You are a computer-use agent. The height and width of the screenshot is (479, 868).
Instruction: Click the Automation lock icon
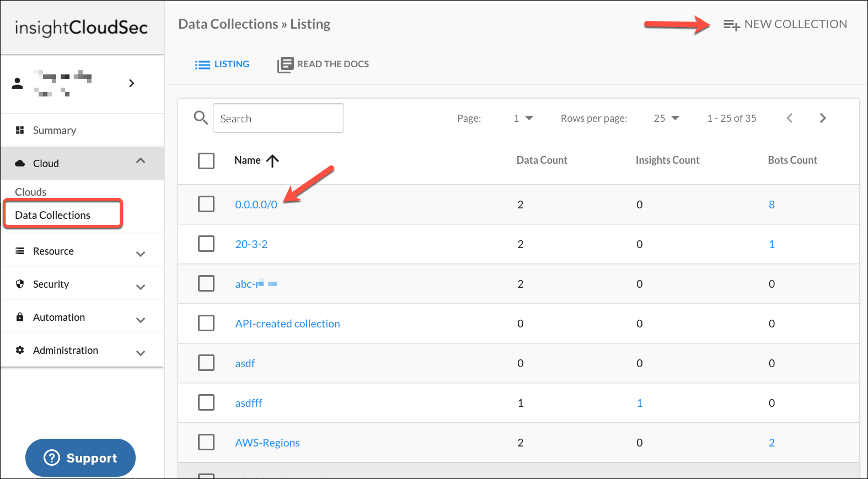click(20, 317)
